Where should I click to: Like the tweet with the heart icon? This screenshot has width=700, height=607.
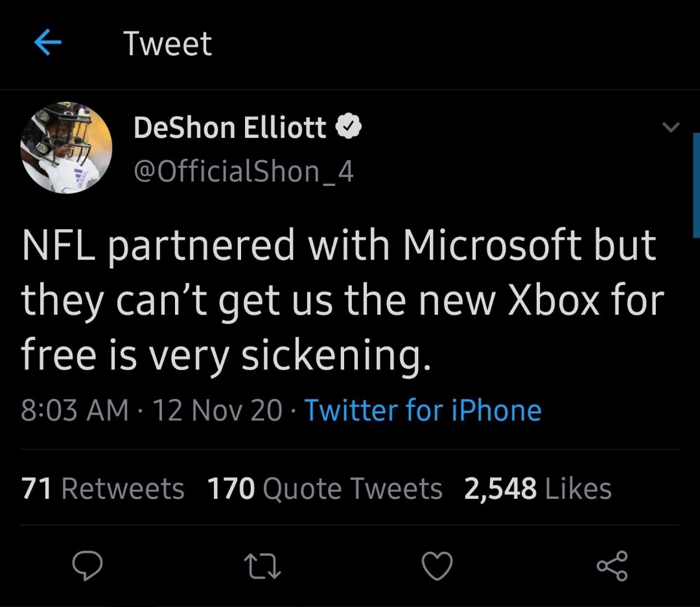[x=437, y=566]
